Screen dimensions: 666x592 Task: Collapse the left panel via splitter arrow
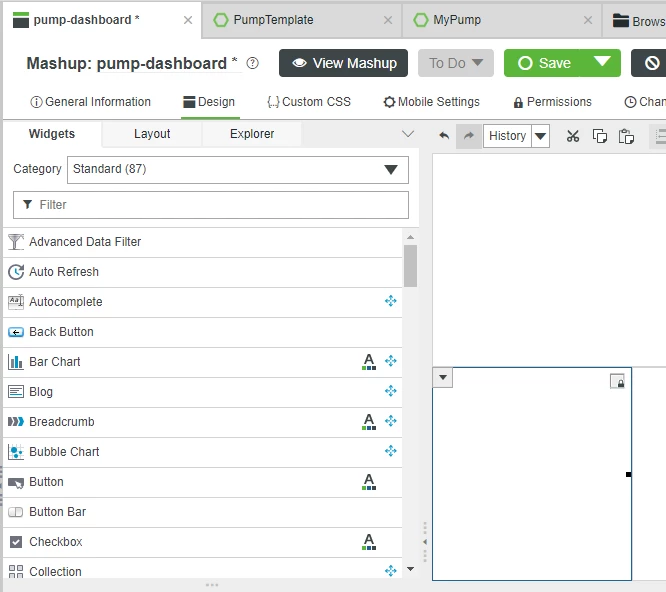tap(425, 542)
